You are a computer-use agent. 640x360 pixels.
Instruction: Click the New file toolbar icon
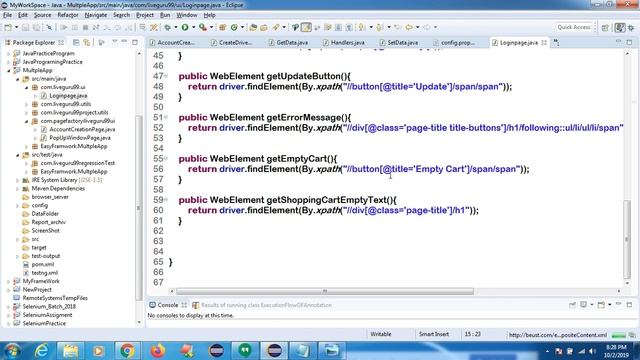8,27
